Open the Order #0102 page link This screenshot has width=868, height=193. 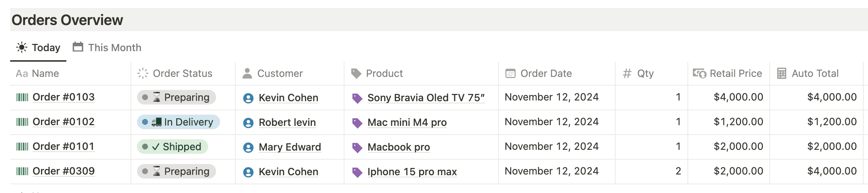63,122
